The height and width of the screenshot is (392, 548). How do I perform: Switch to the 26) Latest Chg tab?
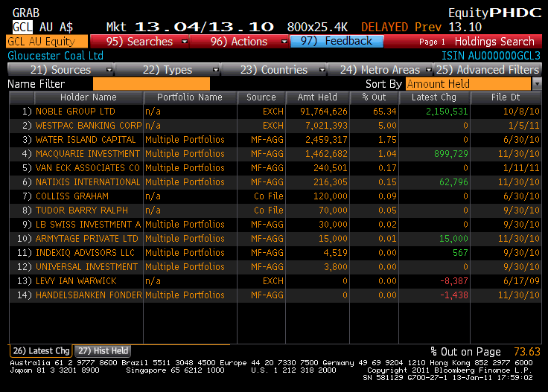(x=41, y=351)
